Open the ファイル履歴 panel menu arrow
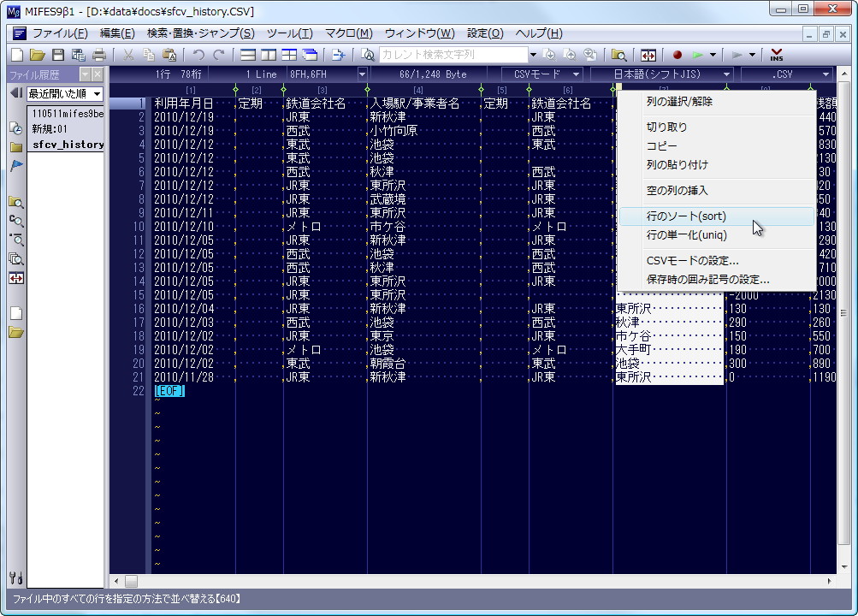Image resolution: width=858 pixels, height=616 pixels. (85, 74)
